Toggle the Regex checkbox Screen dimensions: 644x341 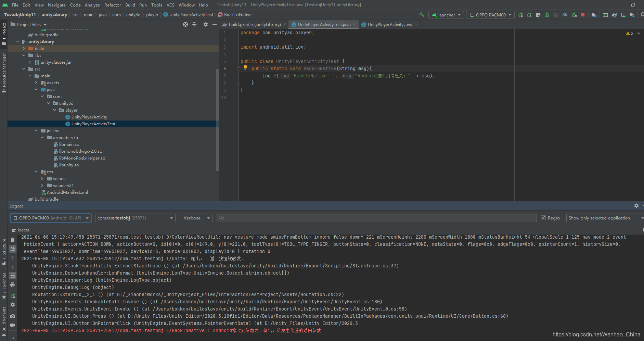point(543,218)
